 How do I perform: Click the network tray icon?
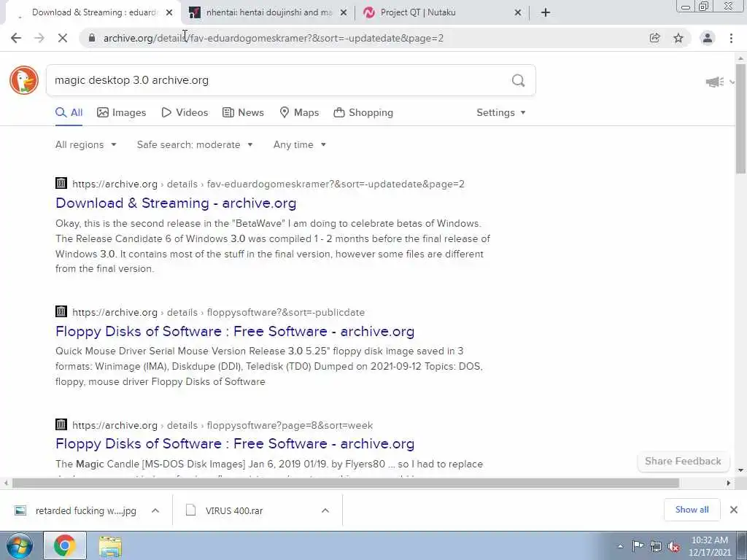click(x=656, y=546)
